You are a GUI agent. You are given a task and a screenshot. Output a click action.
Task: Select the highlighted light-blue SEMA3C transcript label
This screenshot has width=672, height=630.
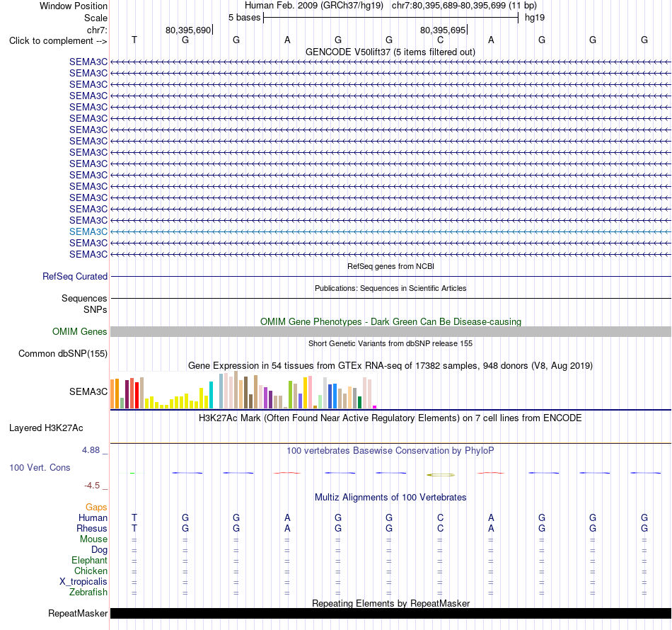pyautogui.click(x=88, y=231)
